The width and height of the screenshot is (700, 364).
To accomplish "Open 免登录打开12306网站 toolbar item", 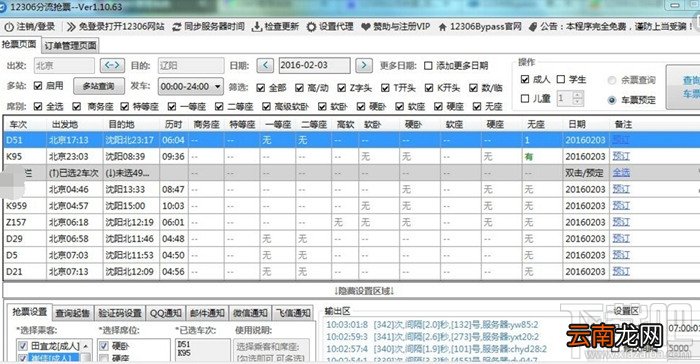I will 115,27.
